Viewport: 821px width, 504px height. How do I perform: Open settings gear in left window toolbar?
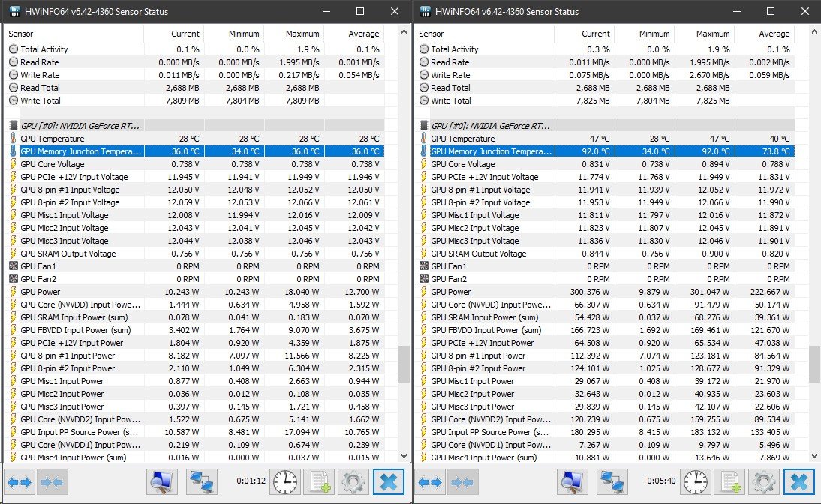point(353,481)
